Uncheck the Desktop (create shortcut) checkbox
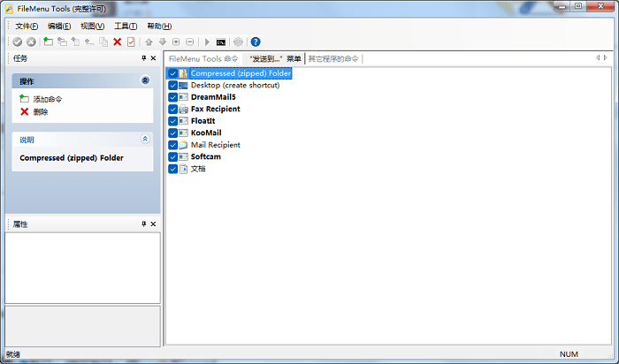The image size is (619, 364). coord(172,86)
